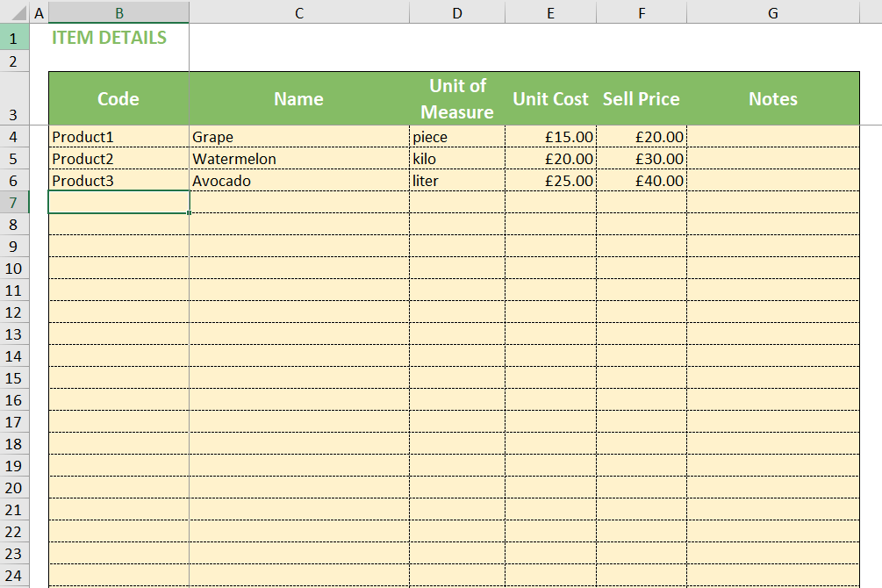Select the £20.00 unit cost cell for Watermelon
The width and height of the screenshot is (882, 588).
(x=550, y=159)
